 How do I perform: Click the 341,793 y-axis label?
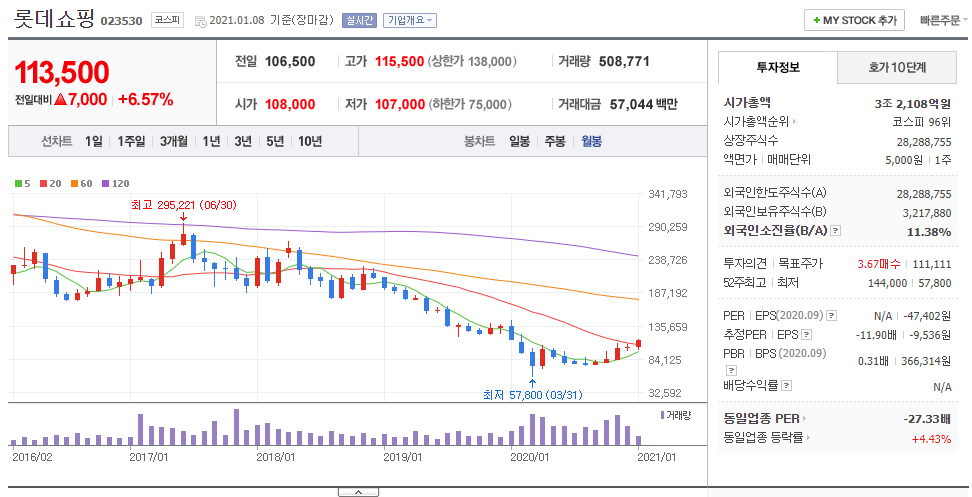pos(668,194)
